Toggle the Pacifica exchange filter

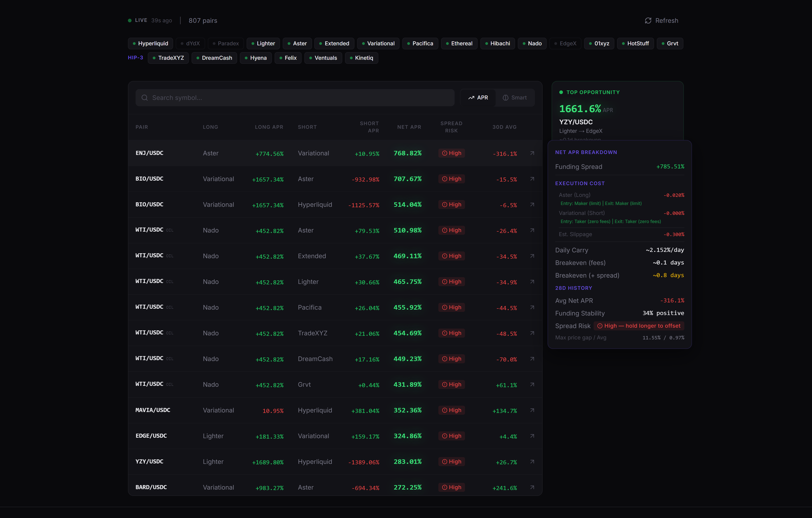pos(420,44)
